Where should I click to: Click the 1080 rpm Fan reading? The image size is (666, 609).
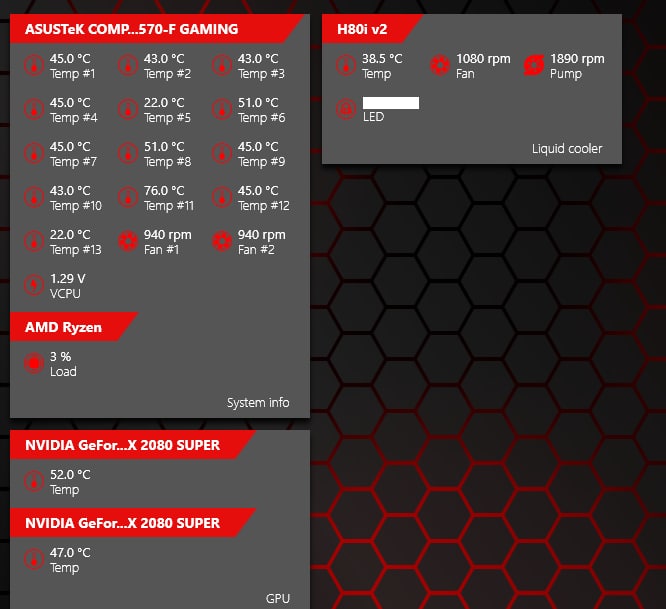[x=483, y=59]
